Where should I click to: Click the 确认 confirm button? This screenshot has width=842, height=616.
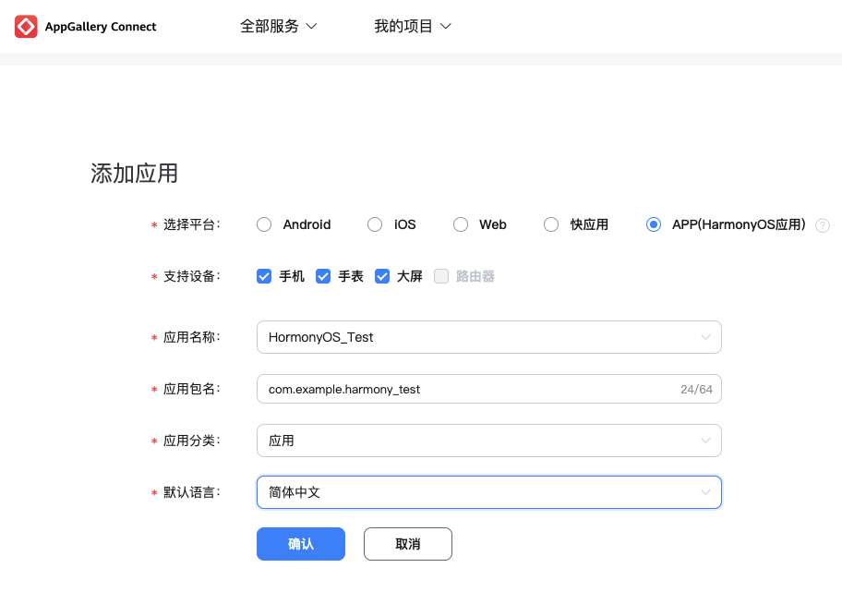click(301, 544)
